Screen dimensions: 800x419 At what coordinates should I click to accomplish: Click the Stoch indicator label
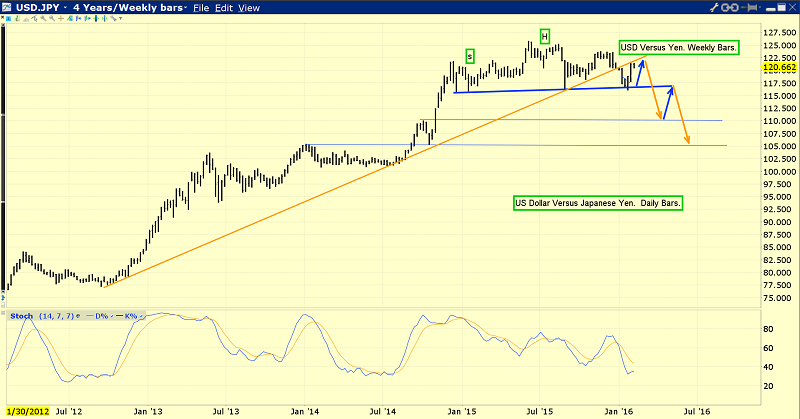21,316
